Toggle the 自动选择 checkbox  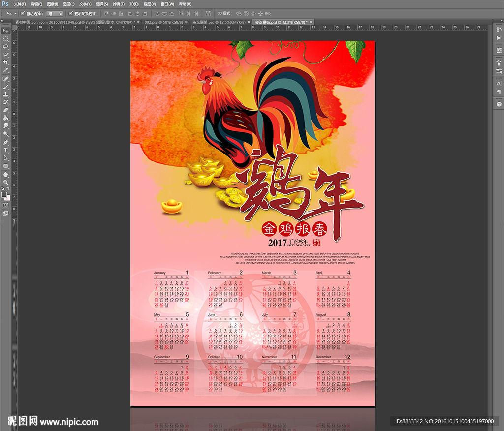click(23, 14)
